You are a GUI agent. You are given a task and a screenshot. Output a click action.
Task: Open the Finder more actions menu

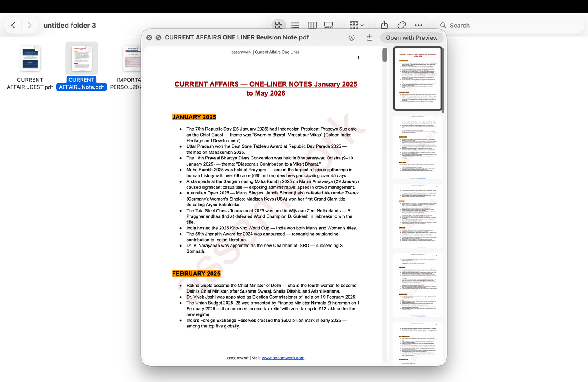pos(418,25)
